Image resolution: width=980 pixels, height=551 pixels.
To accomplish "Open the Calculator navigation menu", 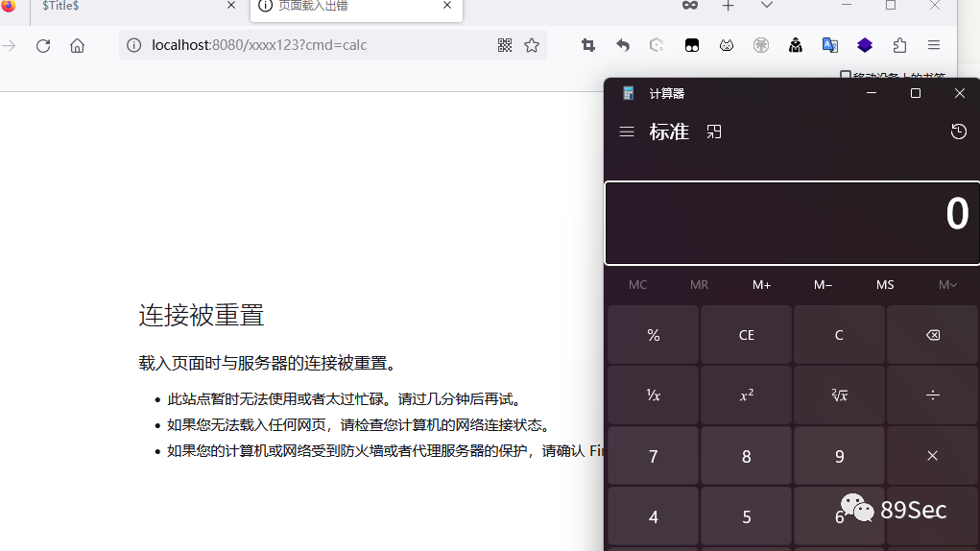I will (627, 132).
